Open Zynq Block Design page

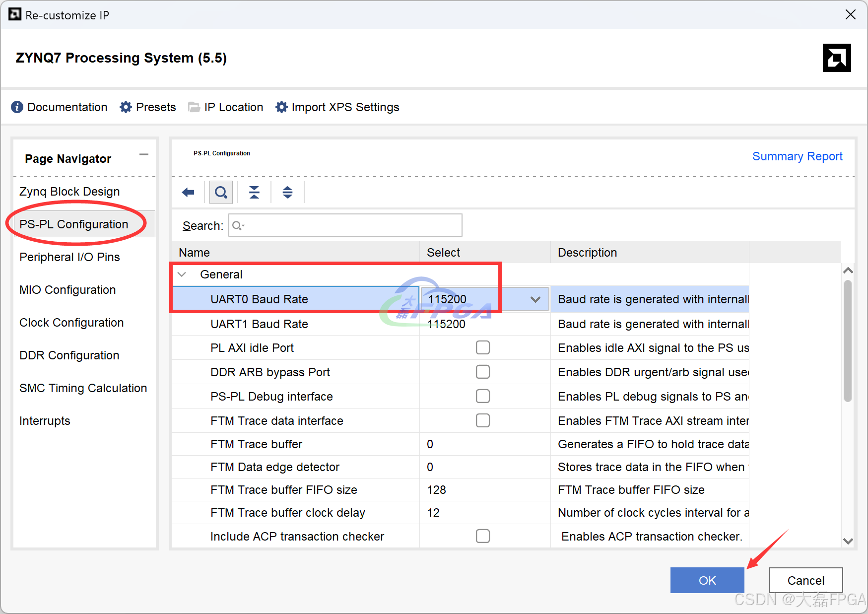(x=69, y=192)
